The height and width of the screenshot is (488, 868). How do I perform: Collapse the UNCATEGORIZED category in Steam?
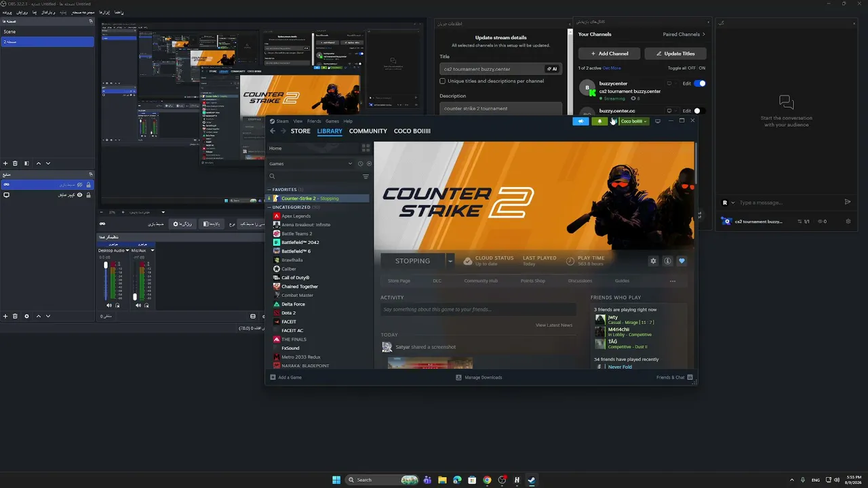tap(269, 207)
